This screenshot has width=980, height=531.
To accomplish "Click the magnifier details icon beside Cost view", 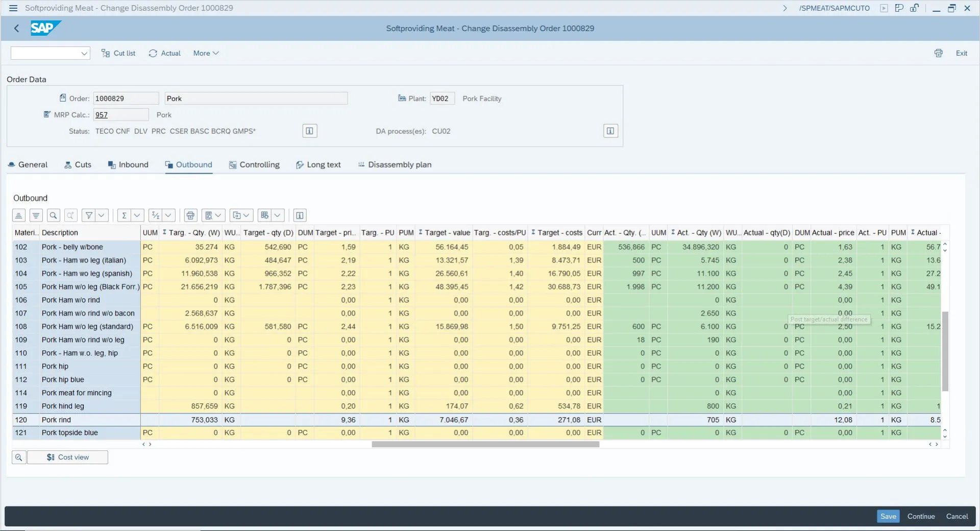I will coord(19,457).
